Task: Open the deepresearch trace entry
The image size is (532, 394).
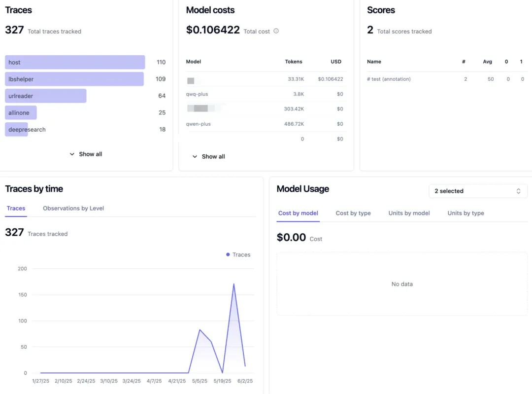Action: pyautogui.click(x=27, y=130)
